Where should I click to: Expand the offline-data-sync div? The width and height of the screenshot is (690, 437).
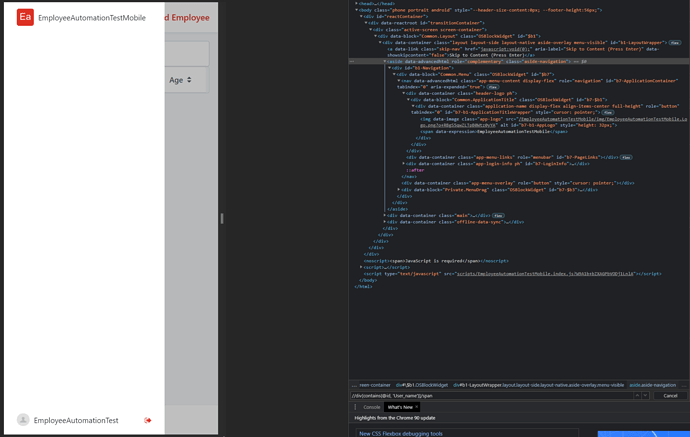pyautogui.click(x=385, y=222)
